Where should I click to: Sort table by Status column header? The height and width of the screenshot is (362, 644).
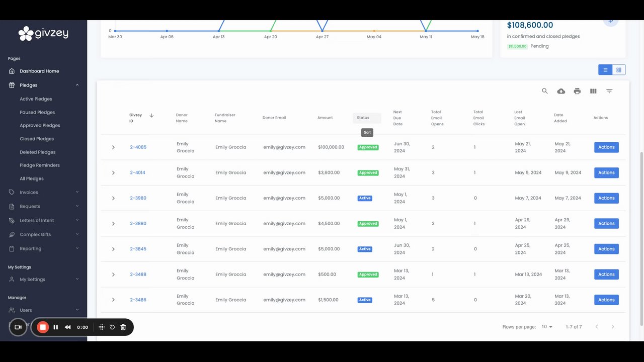pyautogui.click(x=367, y=118)
